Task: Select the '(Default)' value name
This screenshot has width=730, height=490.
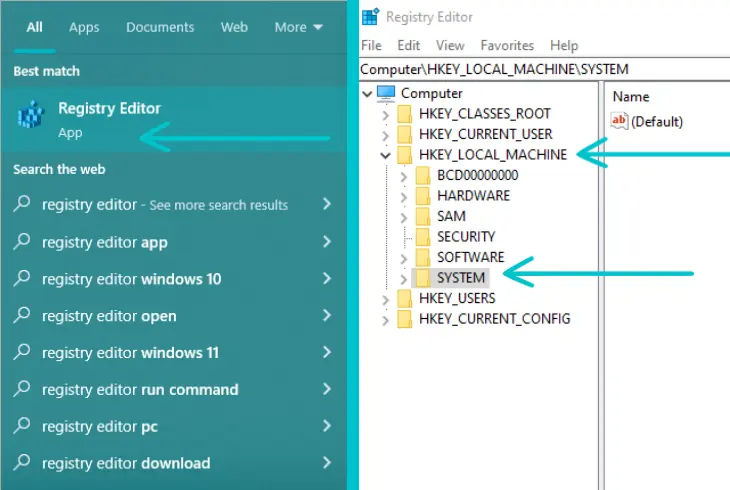Action: point(657,122)
